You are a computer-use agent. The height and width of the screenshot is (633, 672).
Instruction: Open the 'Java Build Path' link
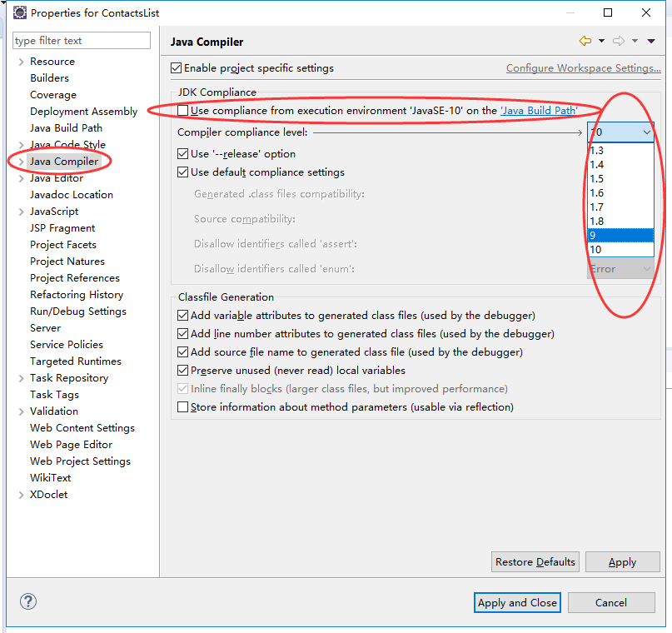[539, 111]
